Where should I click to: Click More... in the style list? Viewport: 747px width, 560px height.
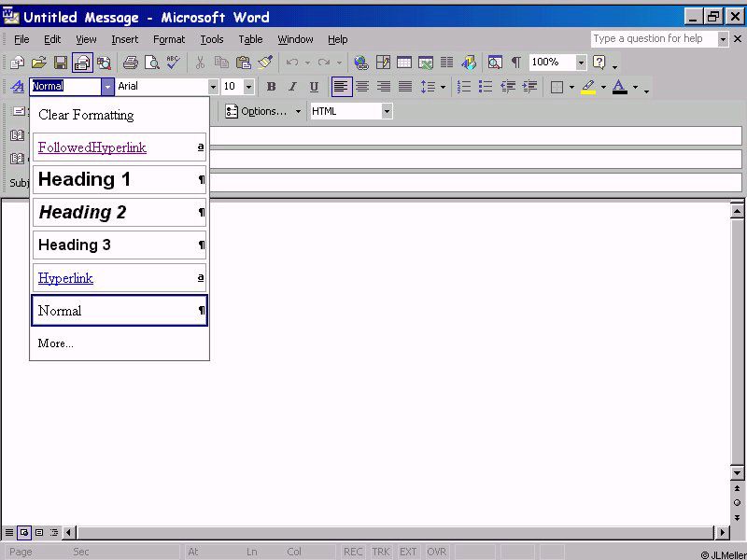(120, 343)
